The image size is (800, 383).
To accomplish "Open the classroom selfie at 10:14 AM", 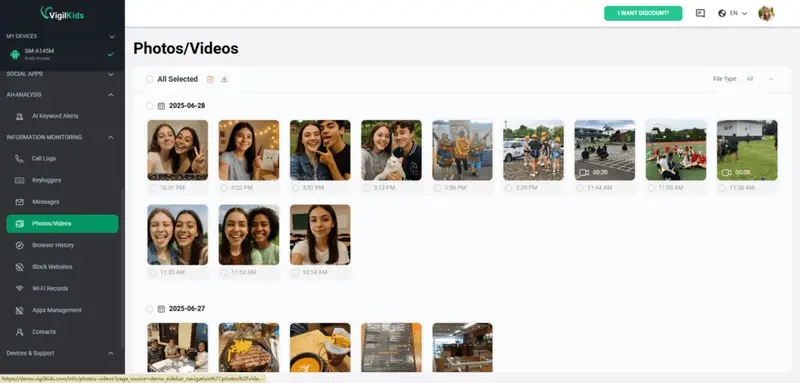I will pyautogui.click(x=320, y=235).
